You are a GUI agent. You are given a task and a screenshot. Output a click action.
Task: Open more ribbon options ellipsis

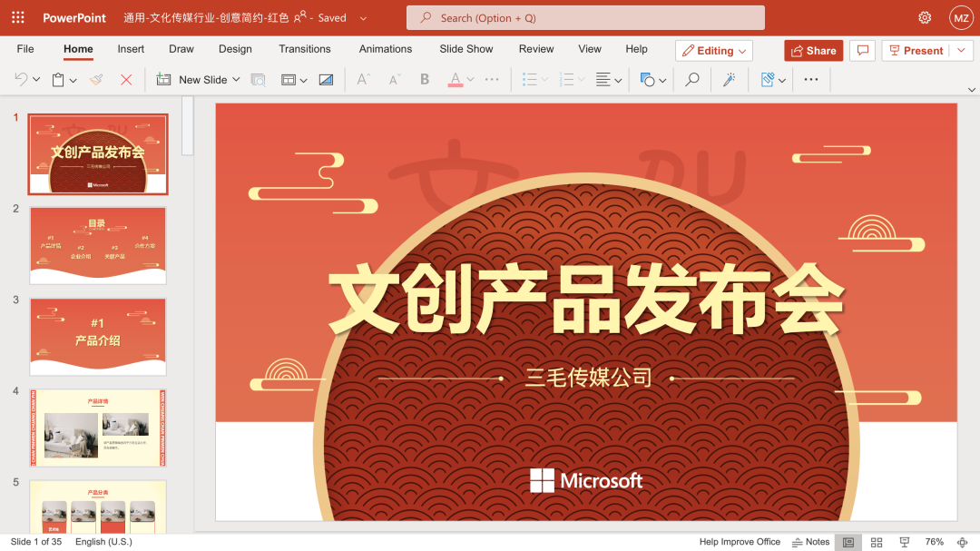click(x=811, y=80)
